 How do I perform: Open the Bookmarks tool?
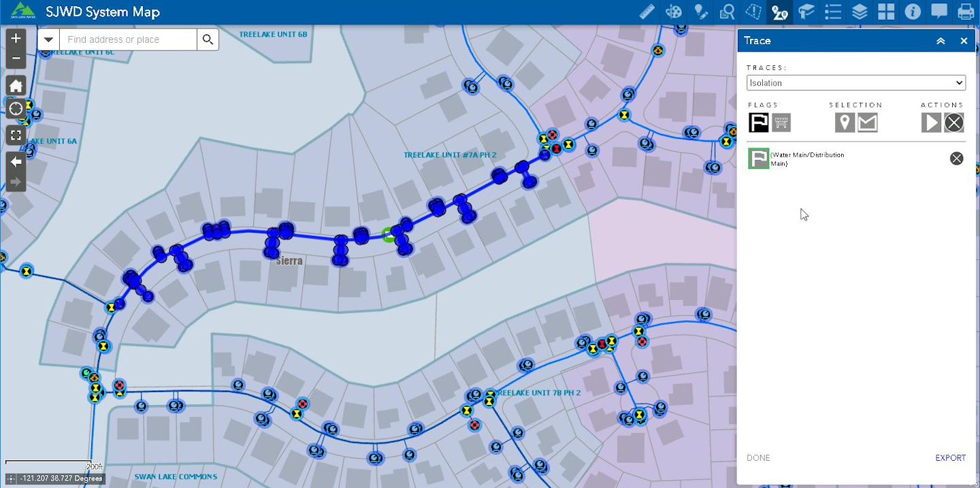click(x=806, y=12)
